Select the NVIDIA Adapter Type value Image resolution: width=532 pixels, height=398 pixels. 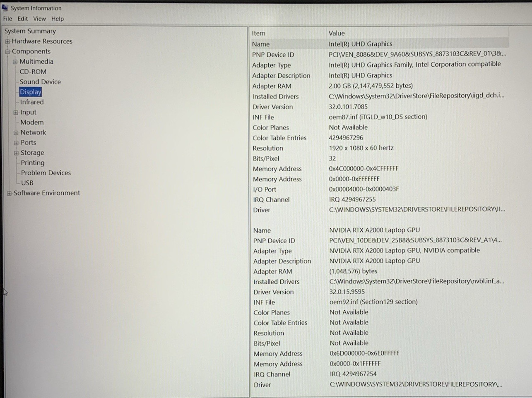[404, 250]
